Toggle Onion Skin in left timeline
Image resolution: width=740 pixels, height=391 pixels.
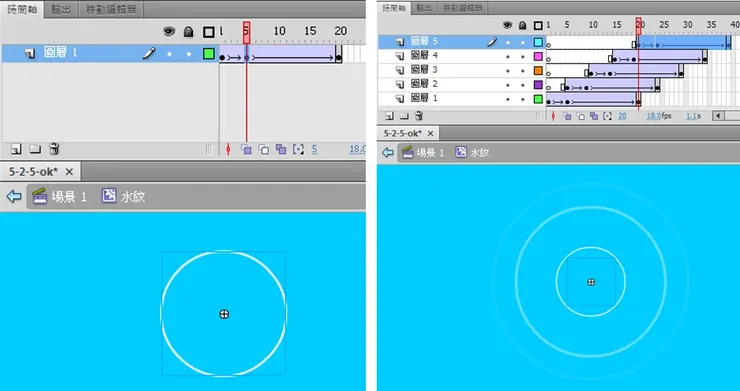(246, 150)
